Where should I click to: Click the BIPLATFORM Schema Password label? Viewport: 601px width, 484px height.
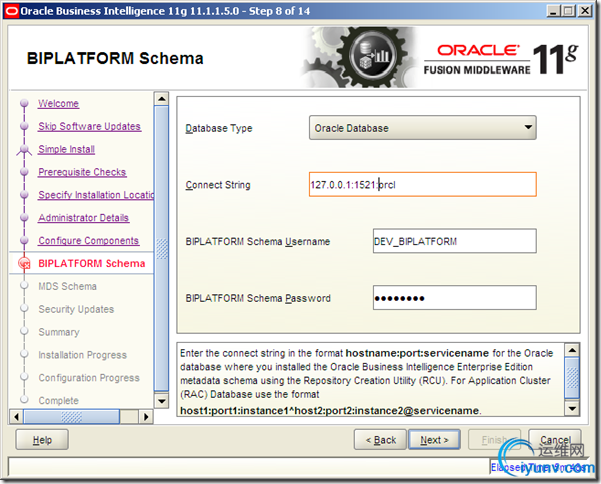pos(258,298)
